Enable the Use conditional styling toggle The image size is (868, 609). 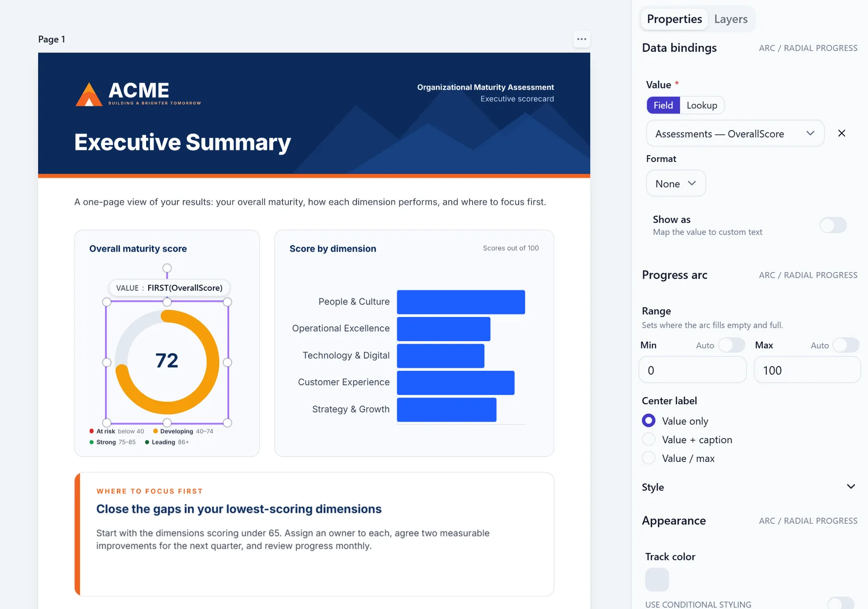coord(841,604)
